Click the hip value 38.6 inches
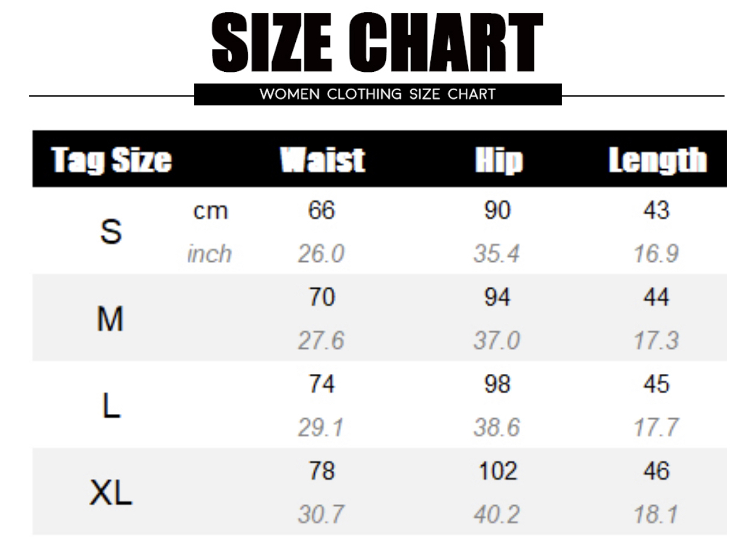 click(497, 428)
